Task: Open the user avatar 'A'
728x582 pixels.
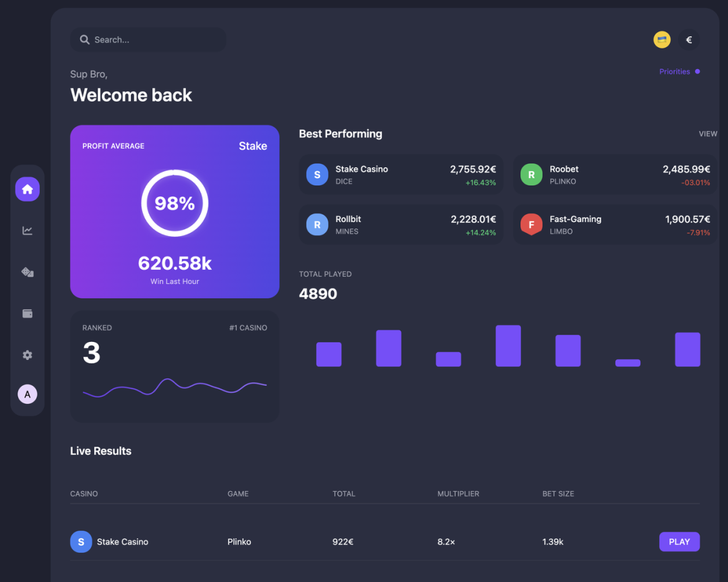Action: tap(28, 395)
